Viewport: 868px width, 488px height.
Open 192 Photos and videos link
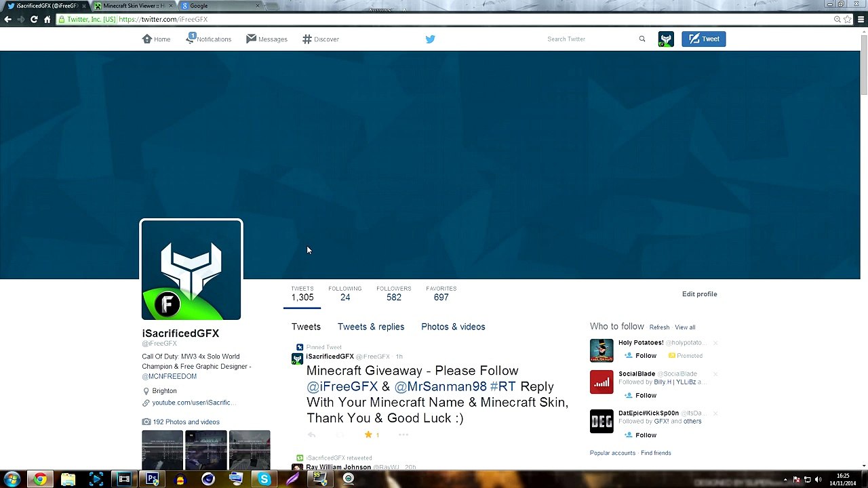pyautogui.click(x=186, y=422)
